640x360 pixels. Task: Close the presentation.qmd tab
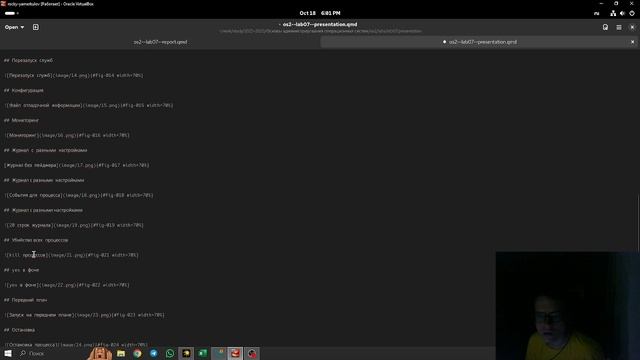(633, 42)
